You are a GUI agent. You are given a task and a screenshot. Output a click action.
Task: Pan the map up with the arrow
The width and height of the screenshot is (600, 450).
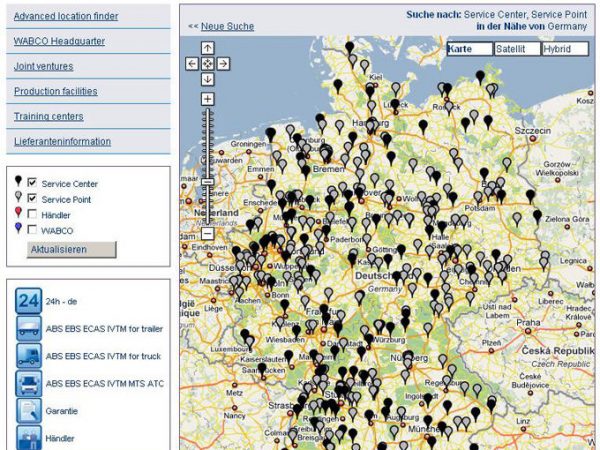pos(207,48)
